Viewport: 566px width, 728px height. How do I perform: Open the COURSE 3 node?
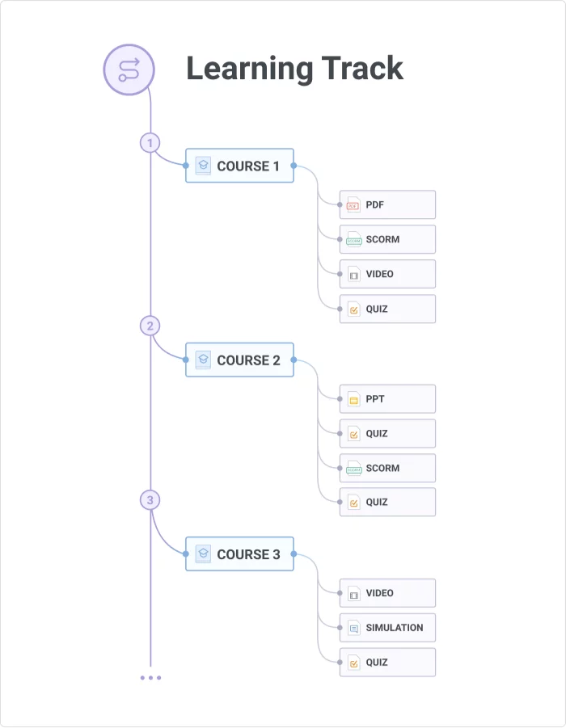point(240,553)
